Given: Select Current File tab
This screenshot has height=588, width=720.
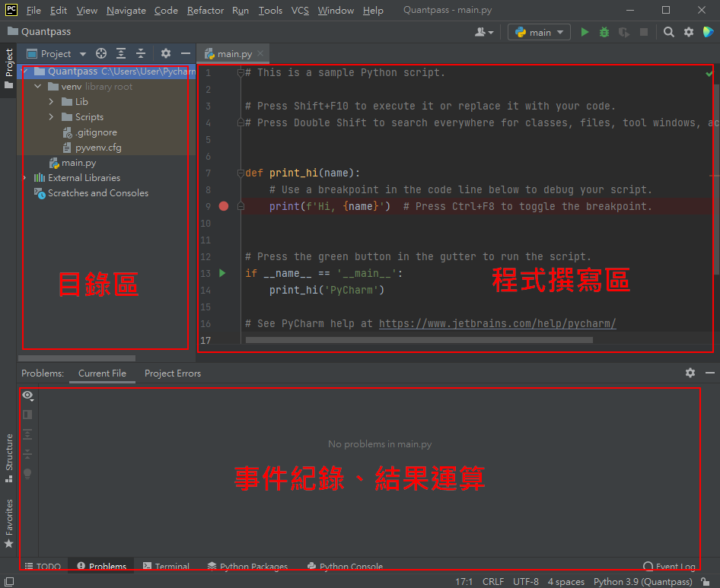Looking at the screenshot, I should click(102, 373).
